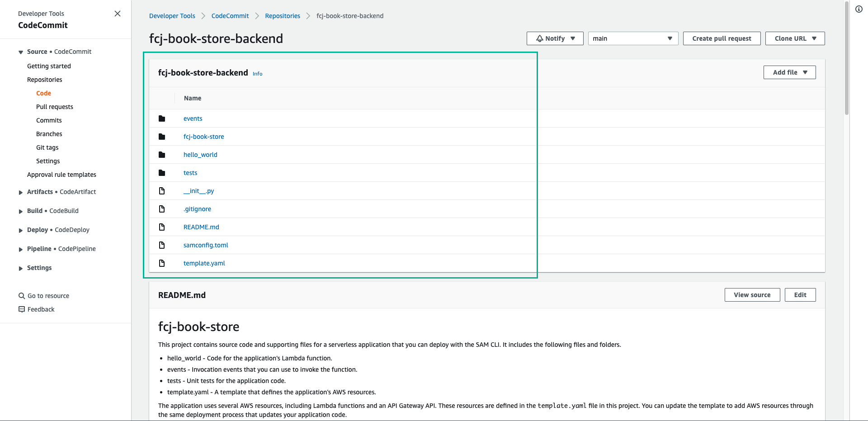Expand the Artifacts CodeArtifact section
This screenshot has height=421, width=868.
21,192
